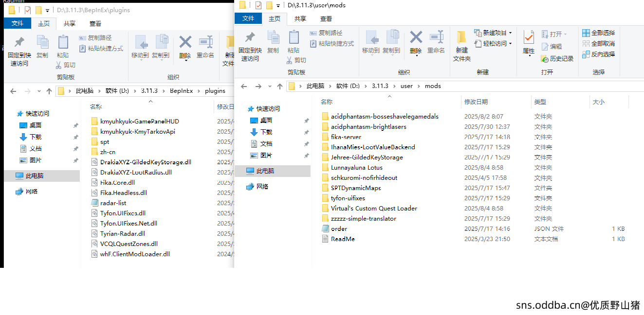The height and width of the screenshot is (315, 644).
Task: Click the Back arrow in mods window
Action: (x=244, y=86)
